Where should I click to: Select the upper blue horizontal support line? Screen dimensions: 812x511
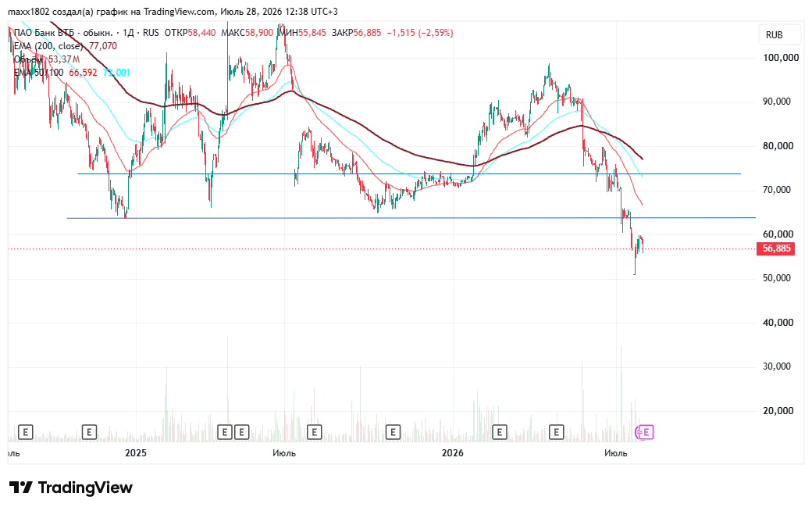[409, 173]
